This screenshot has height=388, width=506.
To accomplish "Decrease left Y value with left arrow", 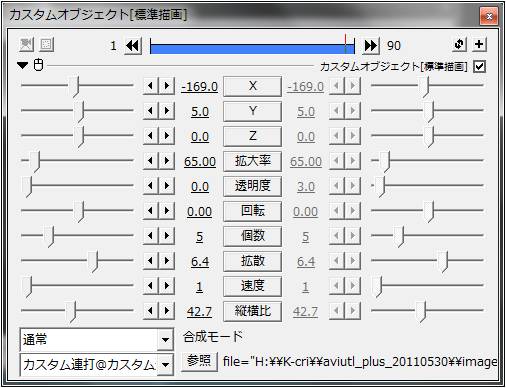I will [x=151, y=111].
